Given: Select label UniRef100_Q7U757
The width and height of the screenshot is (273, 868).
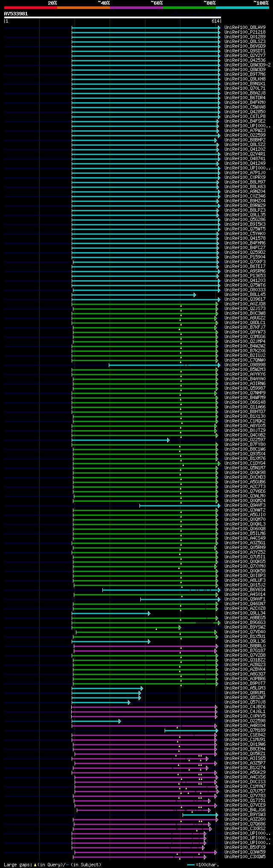Looking at the screenshot, I should tap(245, 791).
